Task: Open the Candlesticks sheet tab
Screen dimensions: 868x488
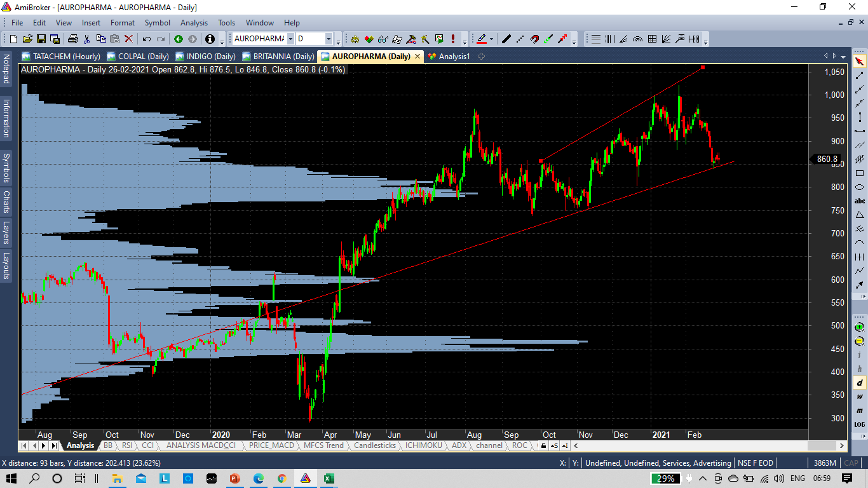Action: 375,445
